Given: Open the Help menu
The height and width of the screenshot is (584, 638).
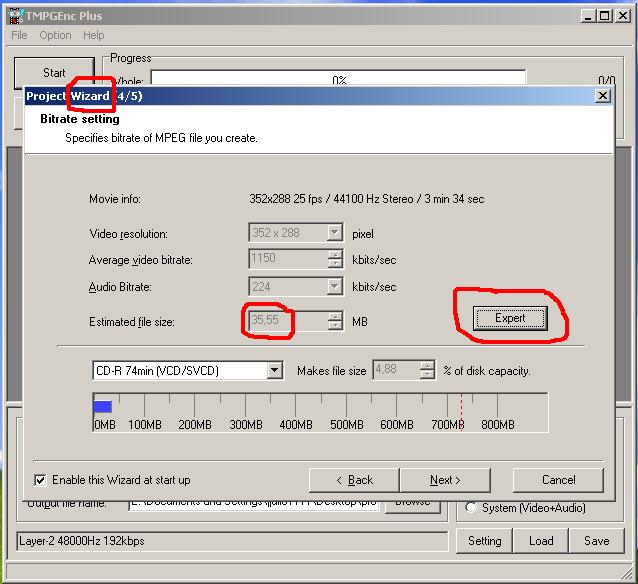Looking at the screenshot, I should (x=94, y=35).
